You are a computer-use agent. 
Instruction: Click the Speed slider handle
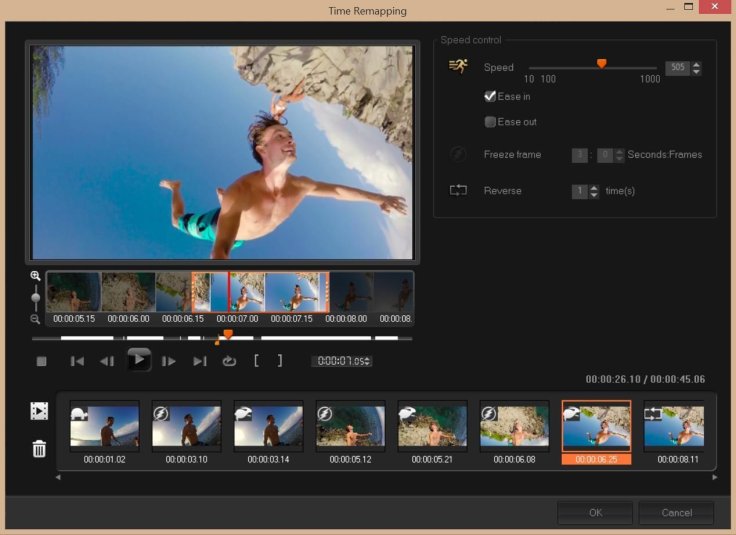[601, 64]
